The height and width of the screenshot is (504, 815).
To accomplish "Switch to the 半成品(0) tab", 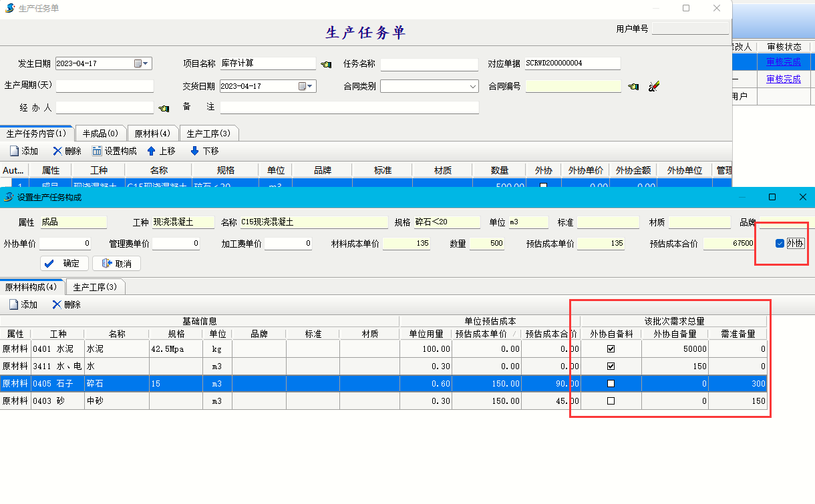I will (100, 134).
